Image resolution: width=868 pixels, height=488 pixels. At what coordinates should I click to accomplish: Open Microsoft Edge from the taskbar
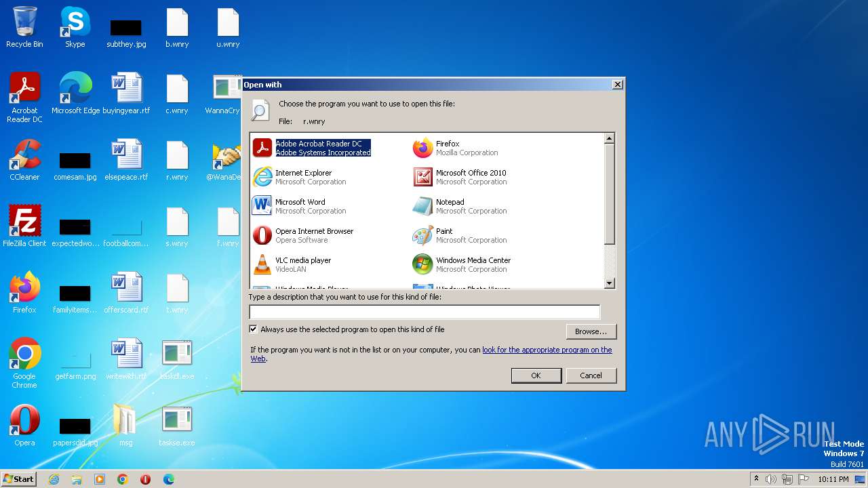pyautogui.click(x=168, y=479)
